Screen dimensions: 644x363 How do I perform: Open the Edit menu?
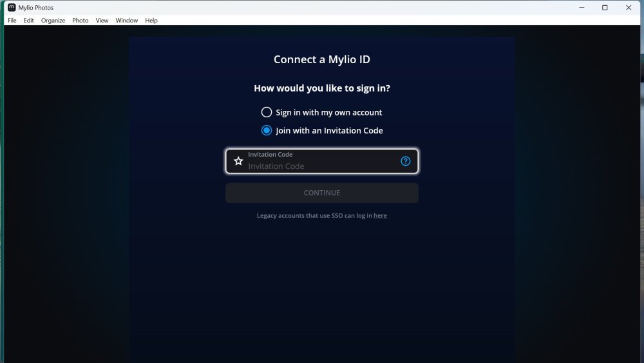tap(29, 20)
